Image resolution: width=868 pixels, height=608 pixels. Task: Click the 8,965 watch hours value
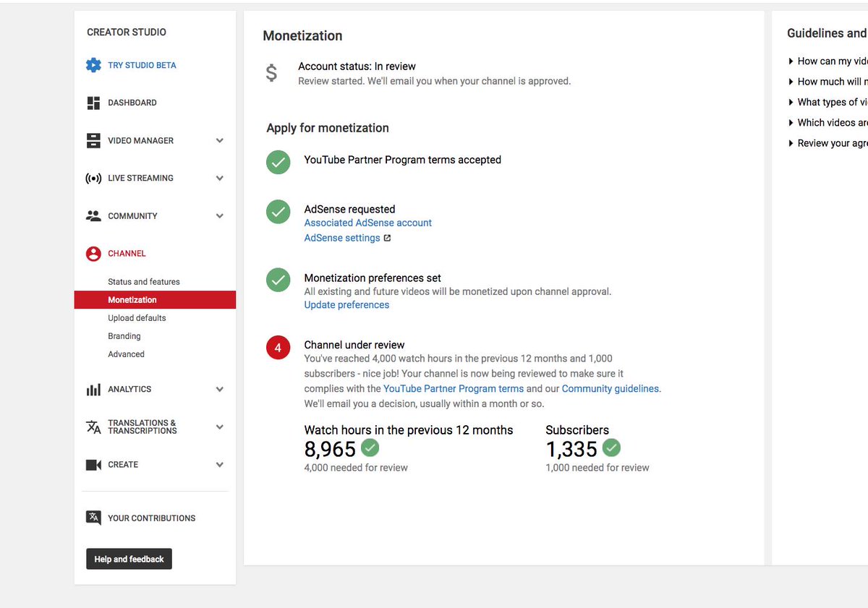330,450
